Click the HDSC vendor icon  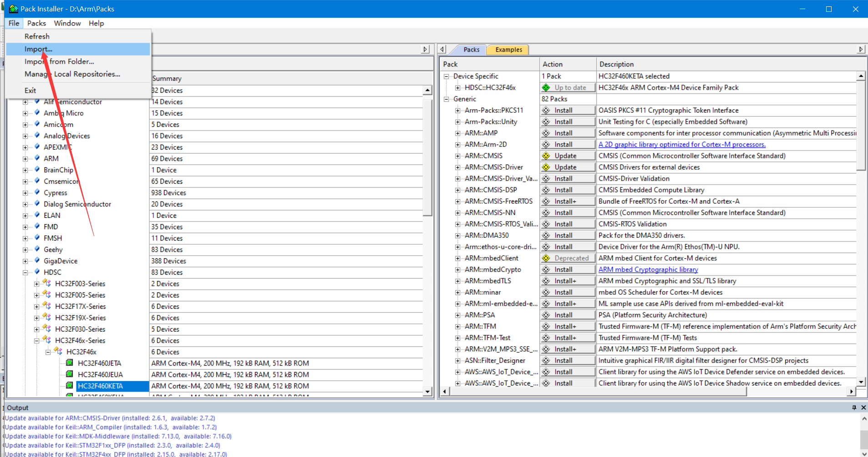click(x=37, y=271)
